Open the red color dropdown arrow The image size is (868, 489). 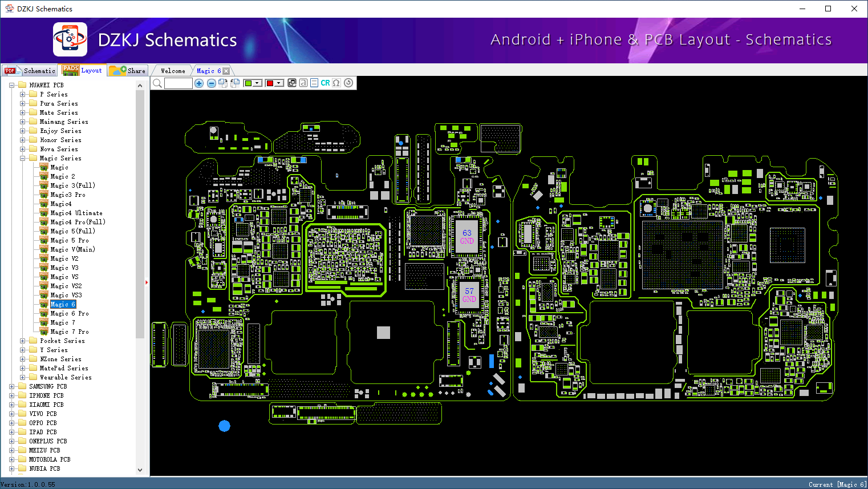tap(279, 83)
